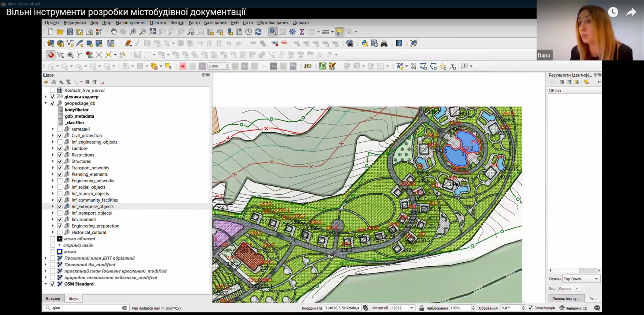The width and height of the screenshot is (644, 315).
Task: Click the Refresh map icon
Action: [258, 32]
